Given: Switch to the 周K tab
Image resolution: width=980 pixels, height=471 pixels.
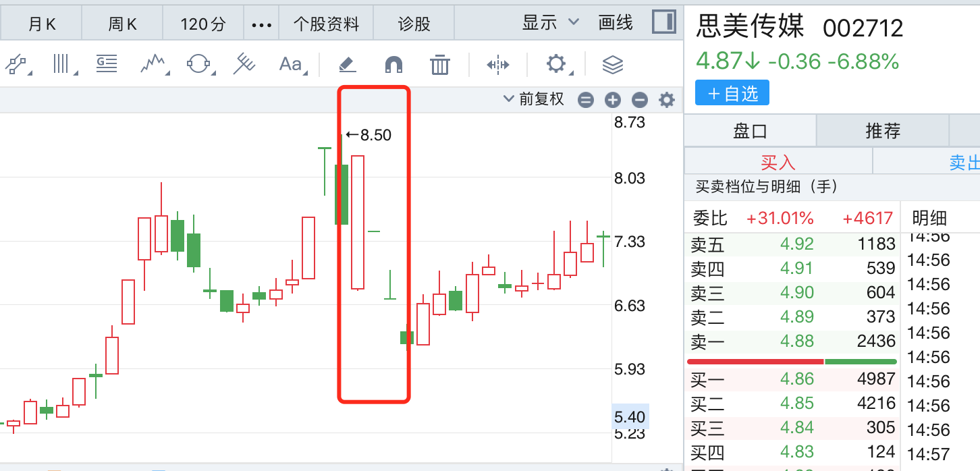Looking at the screenshot, I should (122, 25).
